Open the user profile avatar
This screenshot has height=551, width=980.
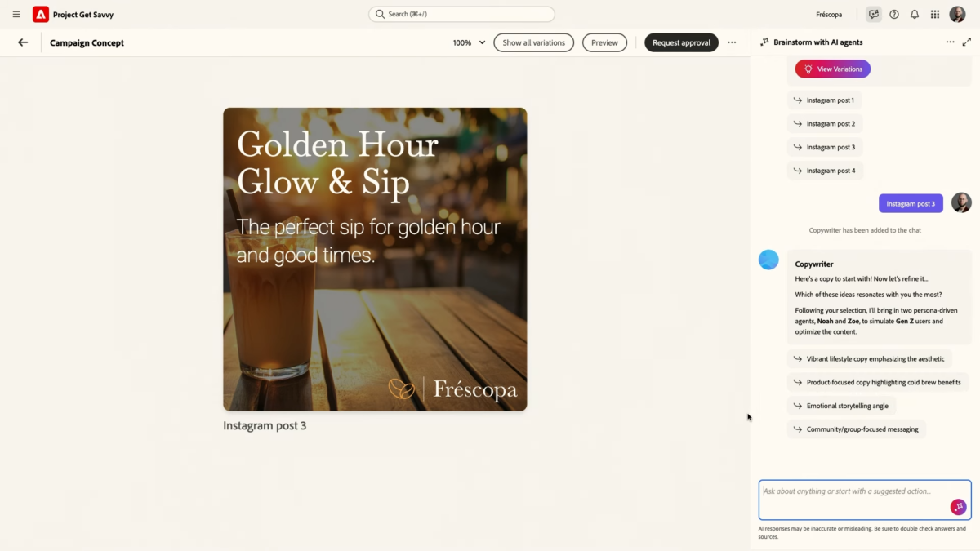(x=957, y=14)
